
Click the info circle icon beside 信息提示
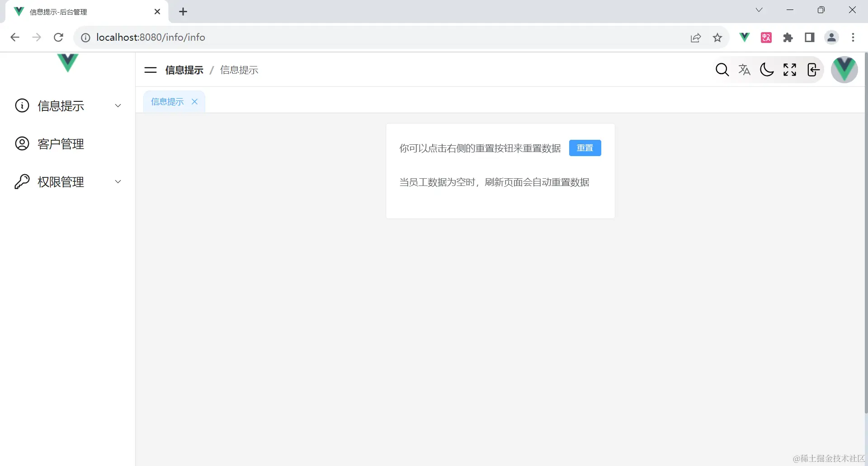click(x=22, y=105)
